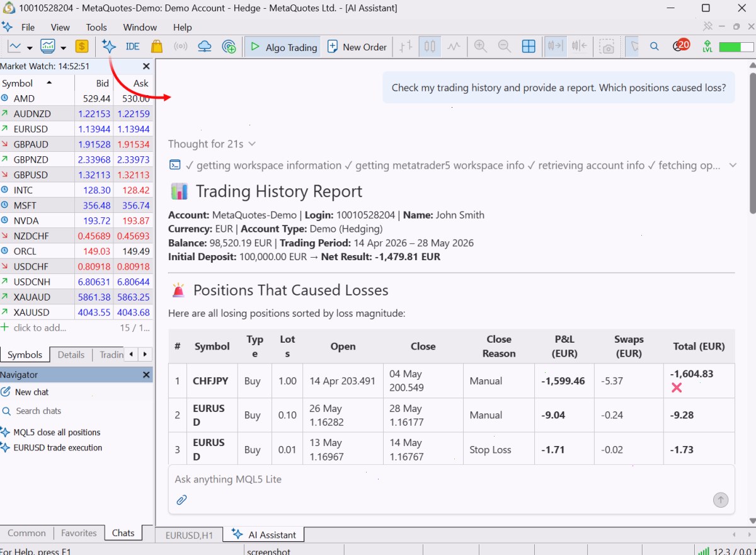Click the zoom out magnifier icon

[x=504, y=47]
